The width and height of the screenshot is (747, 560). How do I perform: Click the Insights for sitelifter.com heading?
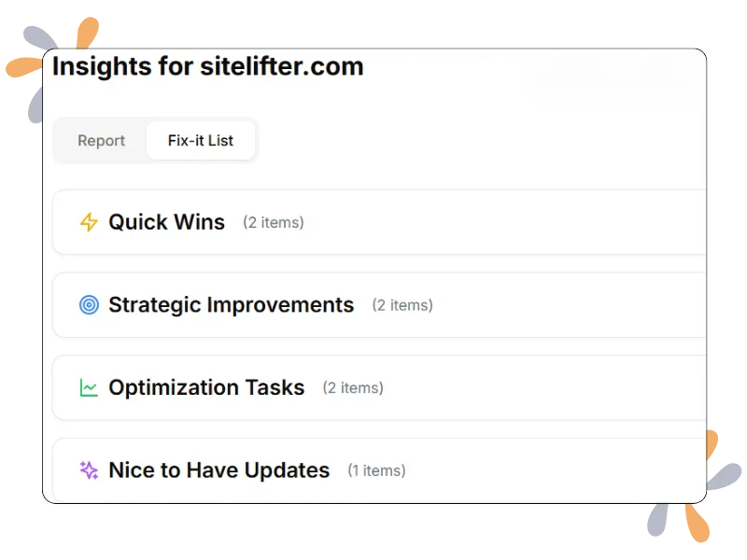click(x=209, y=66)
